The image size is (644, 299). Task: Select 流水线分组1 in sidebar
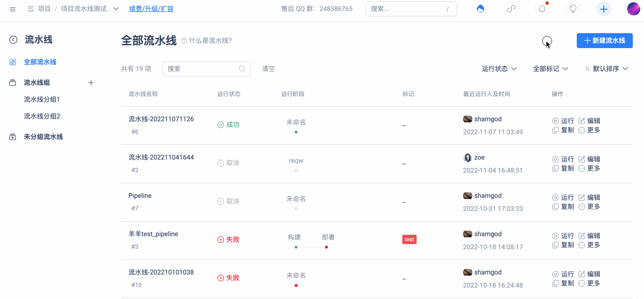tap(42, 100)
